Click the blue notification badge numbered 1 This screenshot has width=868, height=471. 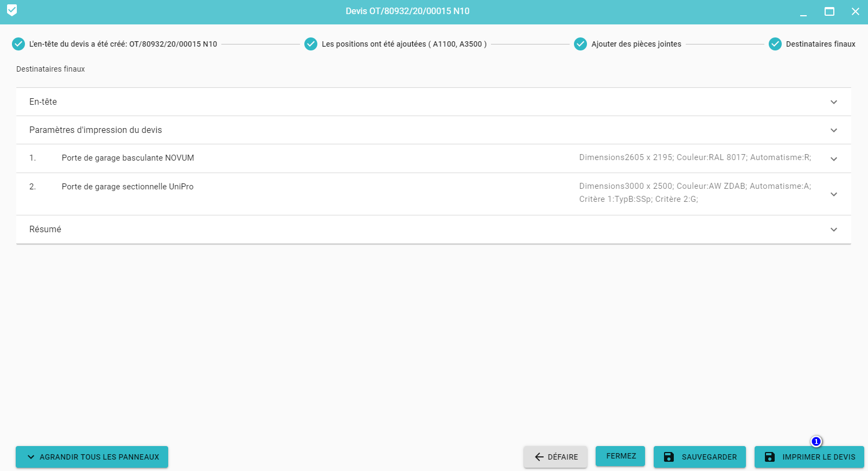[x=816, y=442]
